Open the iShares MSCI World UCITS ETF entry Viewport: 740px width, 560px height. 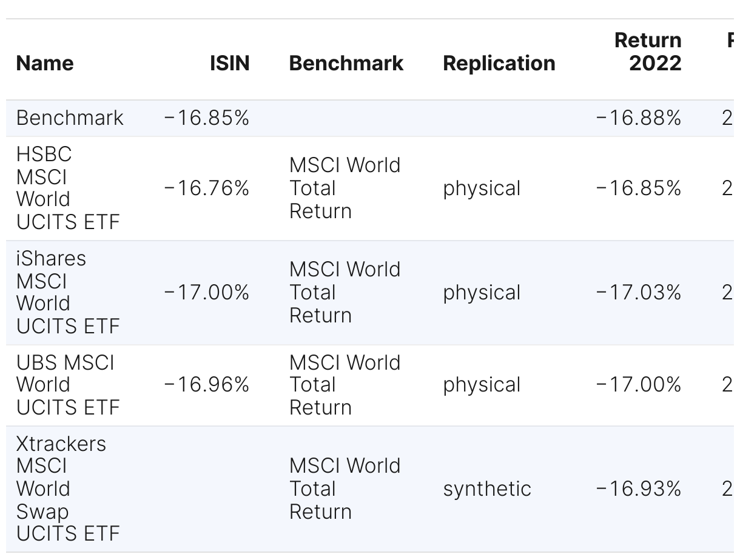pos(68,292)
